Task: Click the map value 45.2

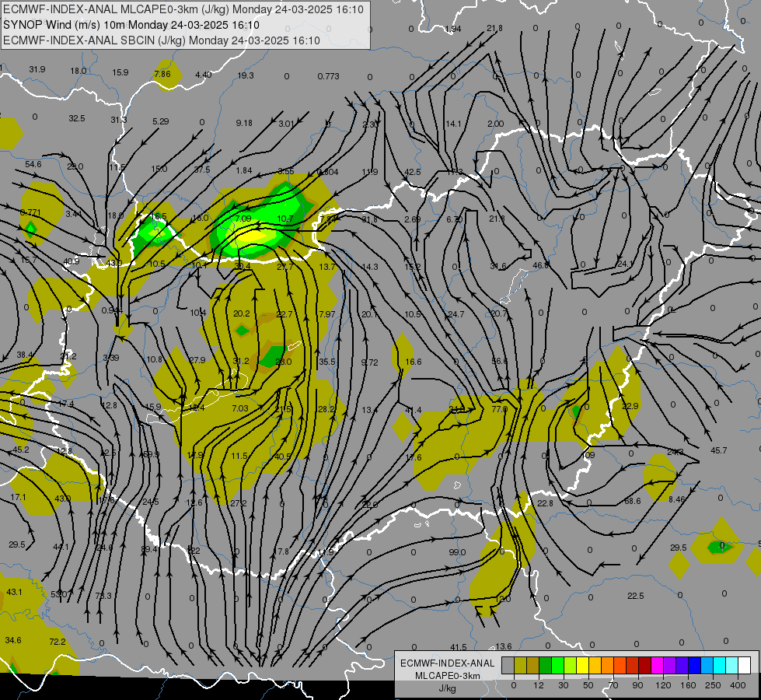Action: (x=21, y=450)
